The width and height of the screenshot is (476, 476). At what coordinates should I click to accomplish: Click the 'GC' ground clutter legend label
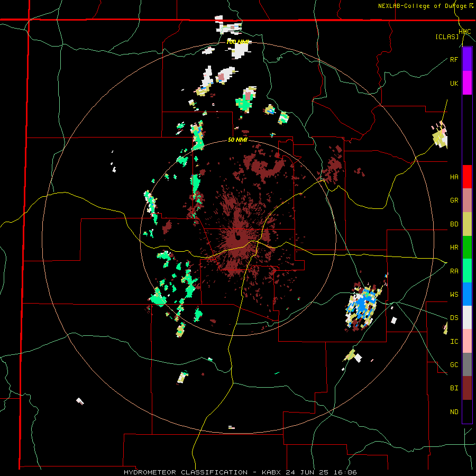click(454, 365)
